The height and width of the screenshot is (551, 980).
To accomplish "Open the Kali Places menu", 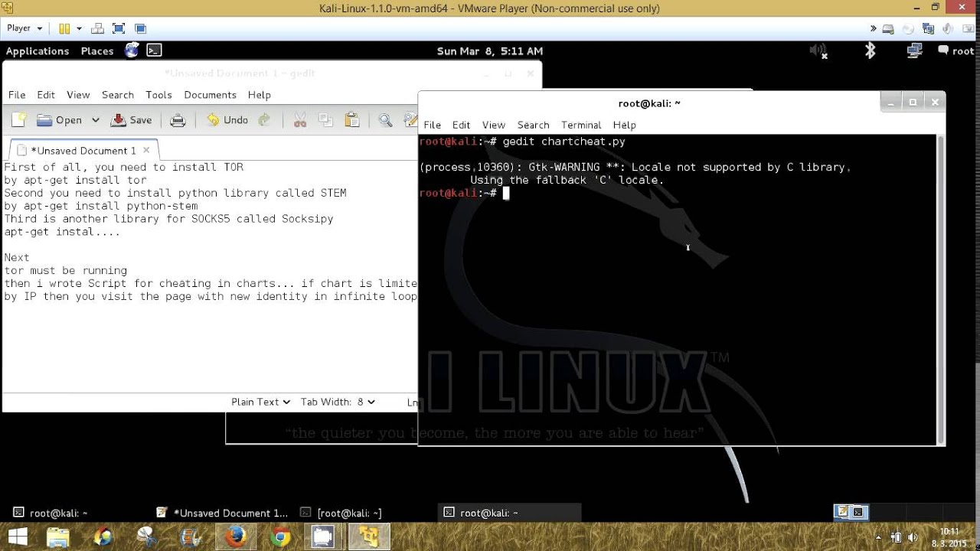I will click(97, 51).
